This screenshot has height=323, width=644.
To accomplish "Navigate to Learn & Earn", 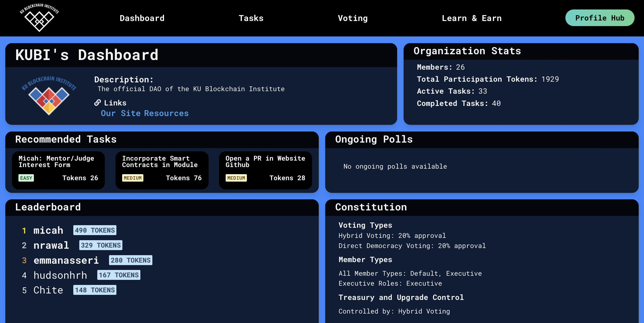I will (x=472, y=18).
